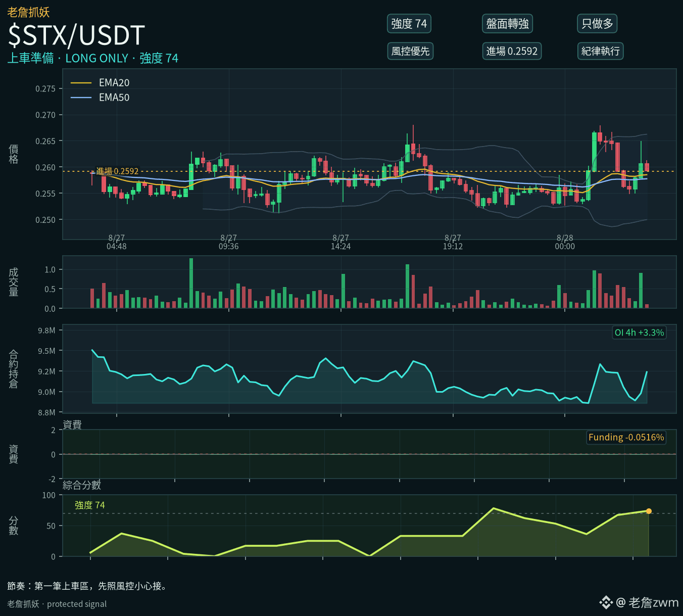Viewport: 683px width, 616px height.
Task: Click the 0.5 volume axis value
Action: pyautogui.click(x=50, y=289)
